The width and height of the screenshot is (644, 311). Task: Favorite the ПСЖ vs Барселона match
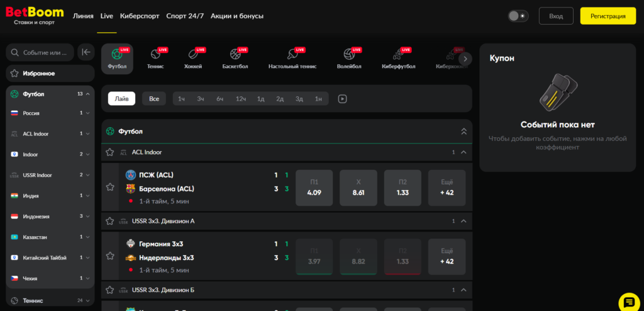coord(110,187)
